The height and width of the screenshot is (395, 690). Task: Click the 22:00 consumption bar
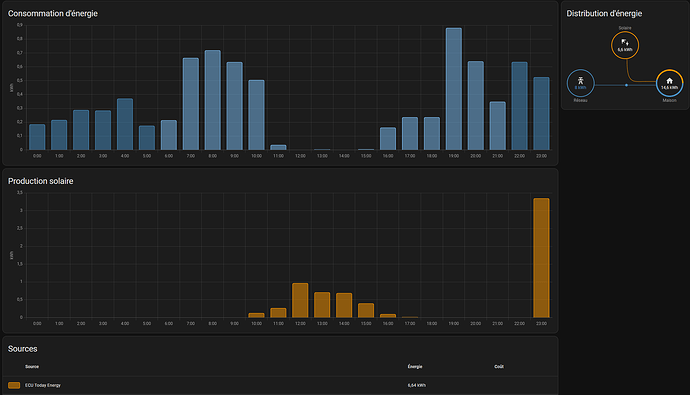click(x=519, y=106)
